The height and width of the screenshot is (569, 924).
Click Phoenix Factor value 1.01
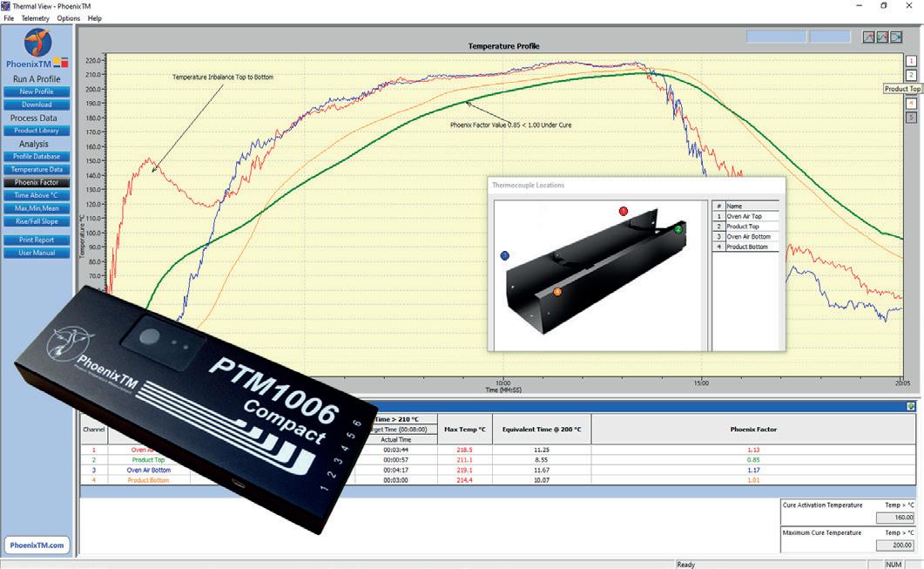point(753,480)
